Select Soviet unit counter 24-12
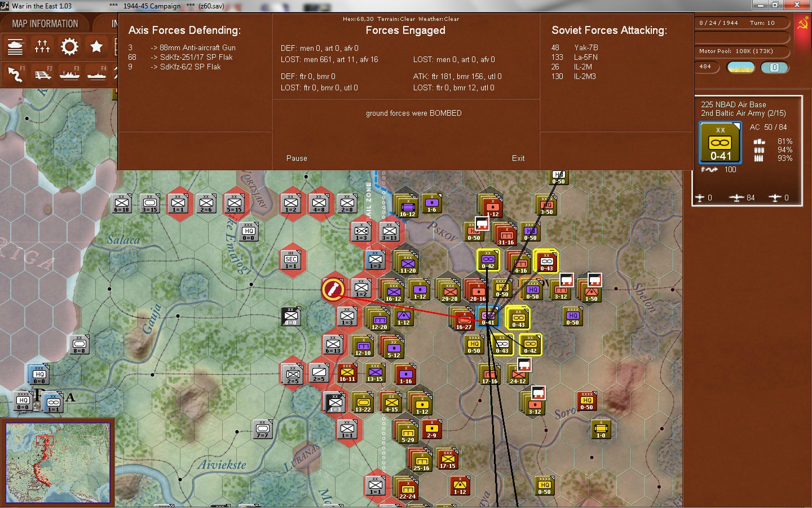This screenshot has height=508, width=812. [x=518, y=374]
